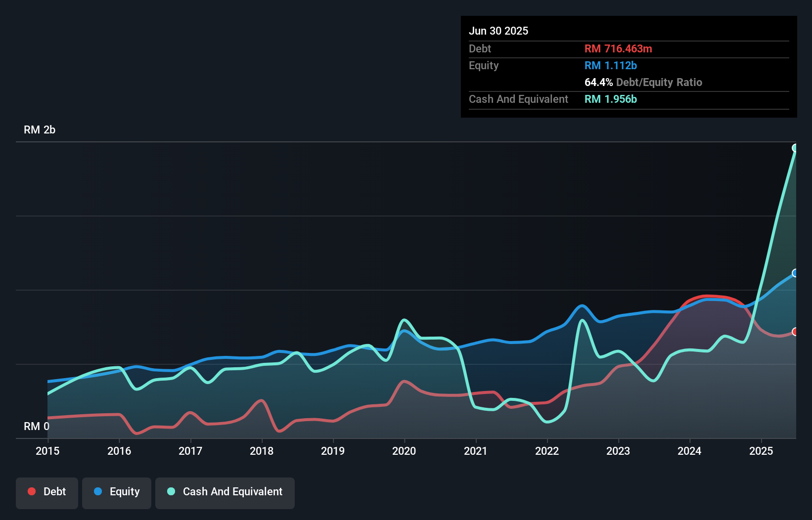Viewport: 812px width, 520px height.
Task: Click the blue Equity legend dot
Action: (x=98, y=491)
